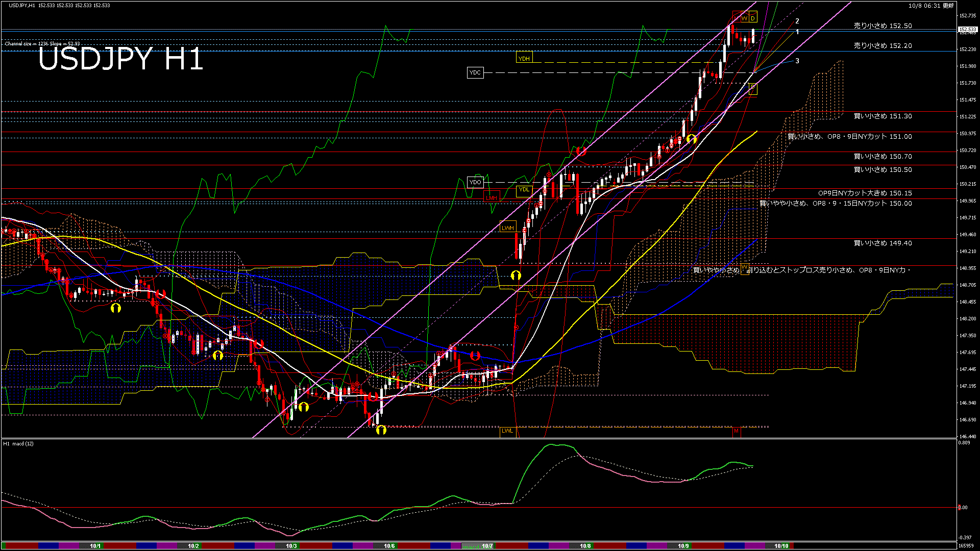Click the 買い小さめ 151.30 order label
The height and width of the screenshot is (551, 980).
tap(883, 116)
